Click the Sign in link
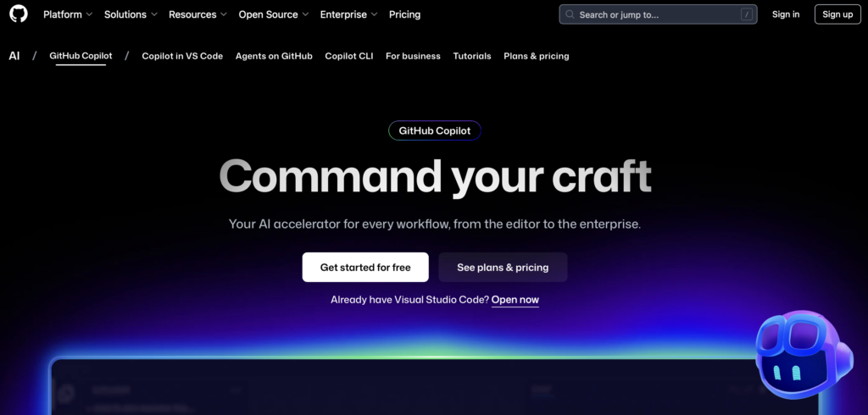The image size is (868, 415). (786, 14)
